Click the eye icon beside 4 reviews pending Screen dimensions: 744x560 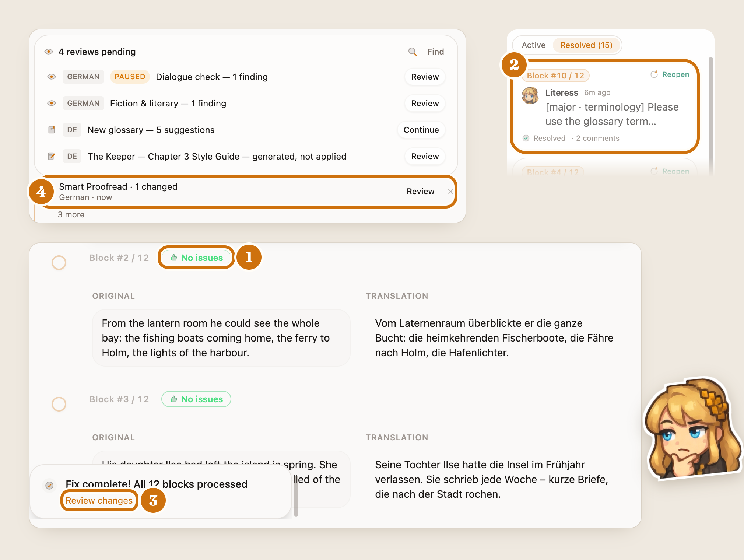click(x=49, y=52)
